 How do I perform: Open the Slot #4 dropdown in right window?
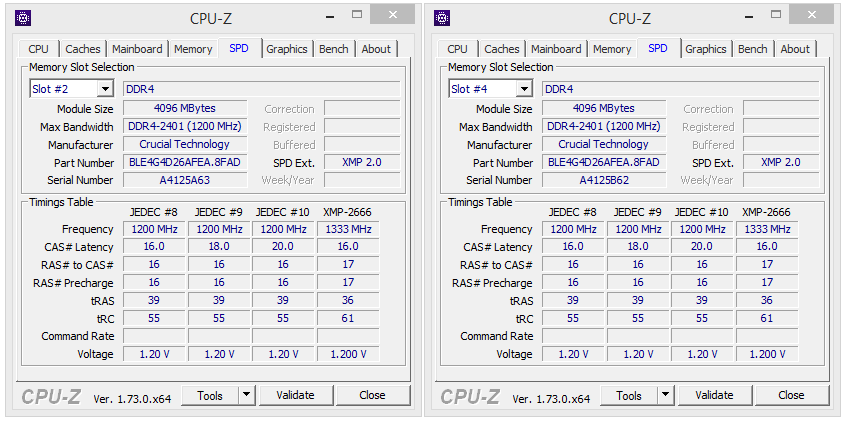pyautogui.click(x=524, y=89)
